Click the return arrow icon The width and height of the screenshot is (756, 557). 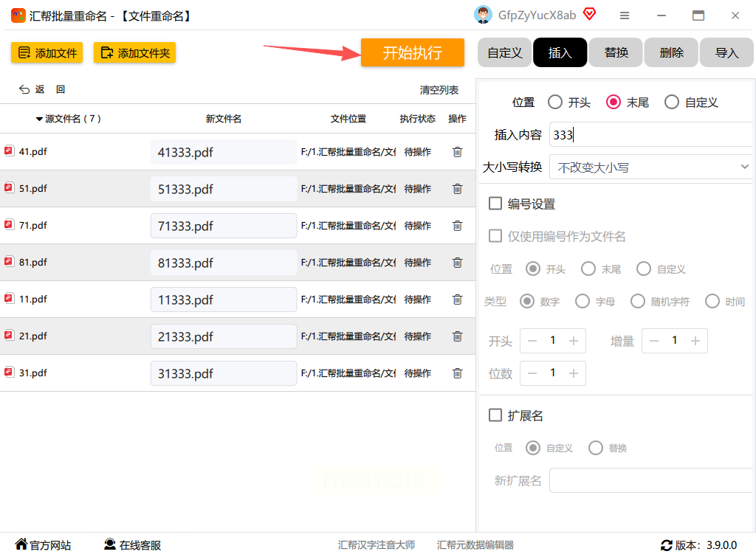pyautogui.click(x=25, y=90)
